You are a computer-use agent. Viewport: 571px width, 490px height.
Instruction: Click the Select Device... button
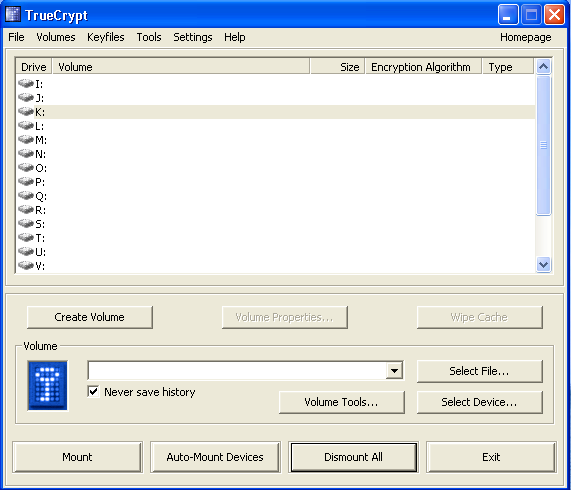479,402
